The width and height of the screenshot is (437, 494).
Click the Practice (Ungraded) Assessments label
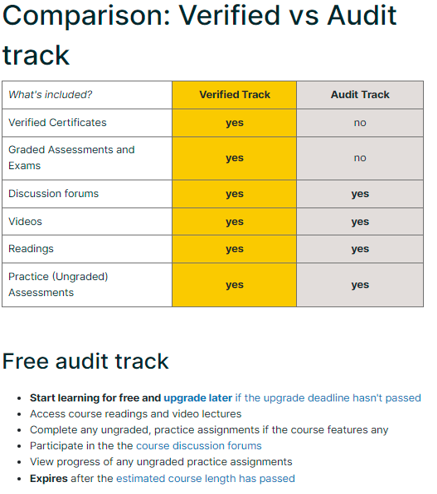click(x=58, y=284)
